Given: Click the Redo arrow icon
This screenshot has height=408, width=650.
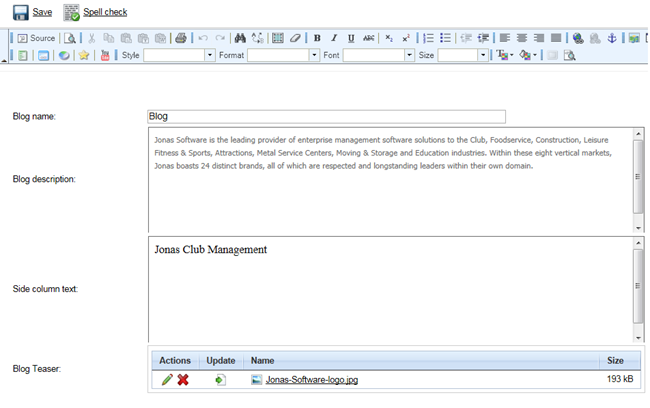Looking at the screenshot, I should (x=220, y=38).
